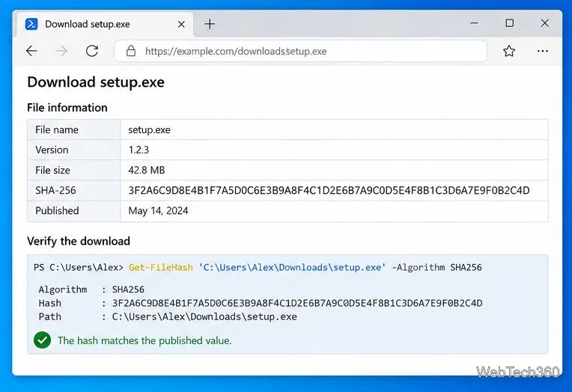Viewport: 572px width, 392px height.
Task: Close the browser window
Action: [544, 23]
